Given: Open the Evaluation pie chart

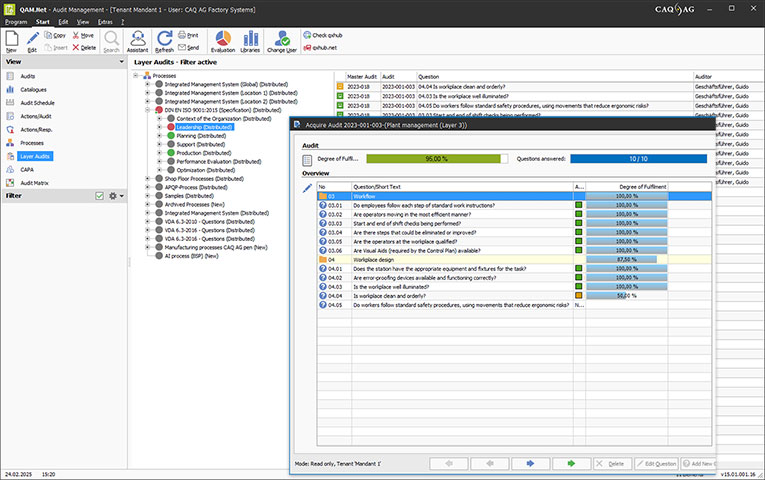Looking at the screenshot, I should (223, 40).
